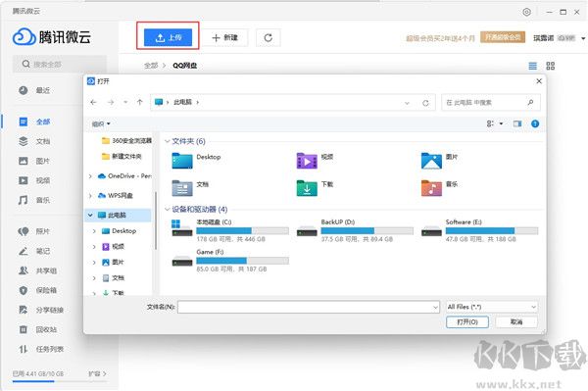
Task: Expand the OneDrive tree node
Action: tap(90, 176)
